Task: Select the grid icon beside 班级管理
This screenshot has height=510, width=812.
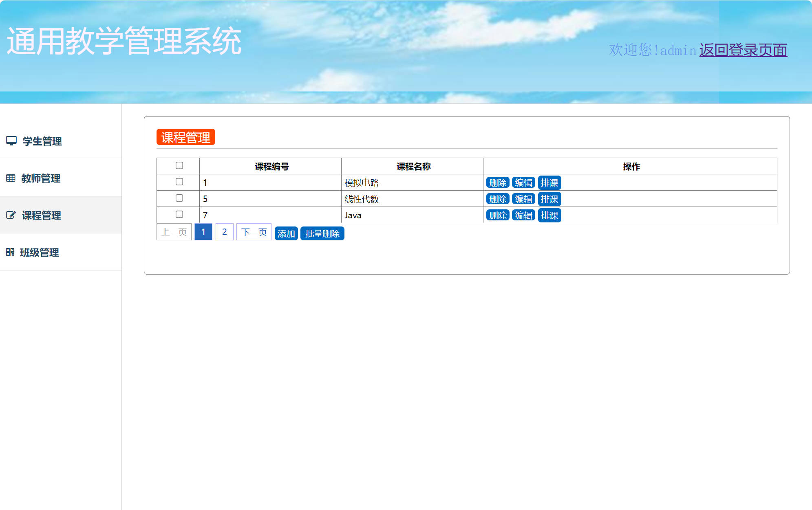Action: pos(11,253)
